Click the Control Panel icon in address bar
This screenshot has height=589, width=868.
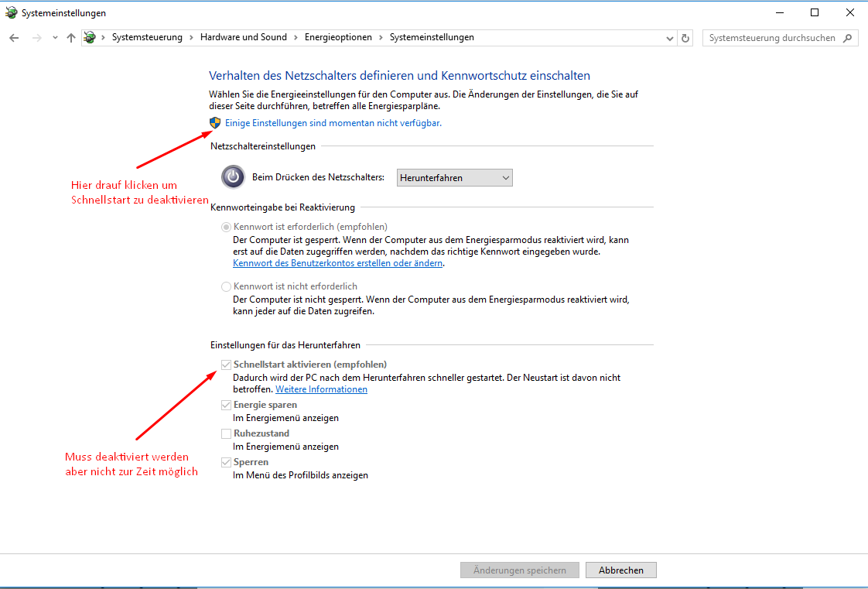tap(91, 38)
